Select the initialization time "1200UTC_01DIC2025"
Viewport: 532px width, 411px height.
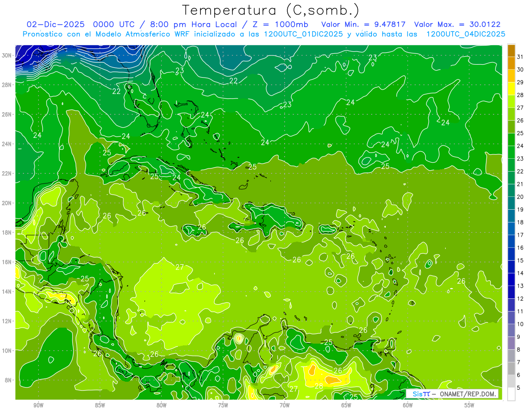pos(302,34)
